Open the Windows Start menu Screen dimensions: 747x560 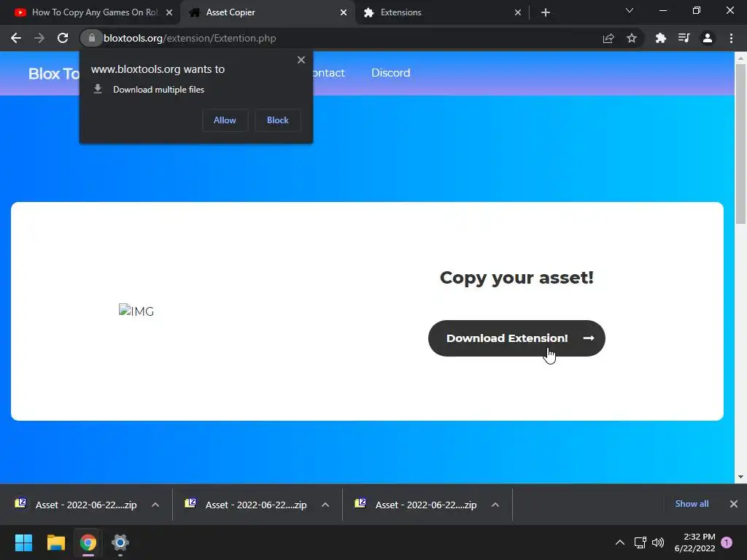click(x=23, y=542)
